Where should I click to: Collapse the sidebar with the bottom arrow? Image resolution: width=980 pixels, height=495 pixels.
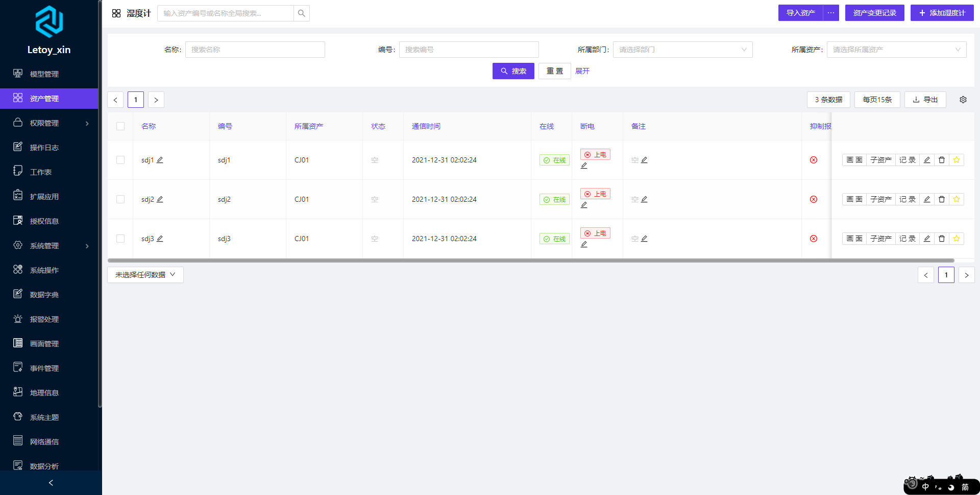(x=51, y=483)
